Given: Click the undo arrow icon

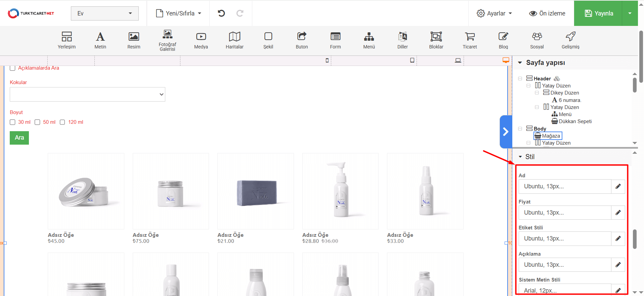Looking at the screenshot, I should point(221,13).
